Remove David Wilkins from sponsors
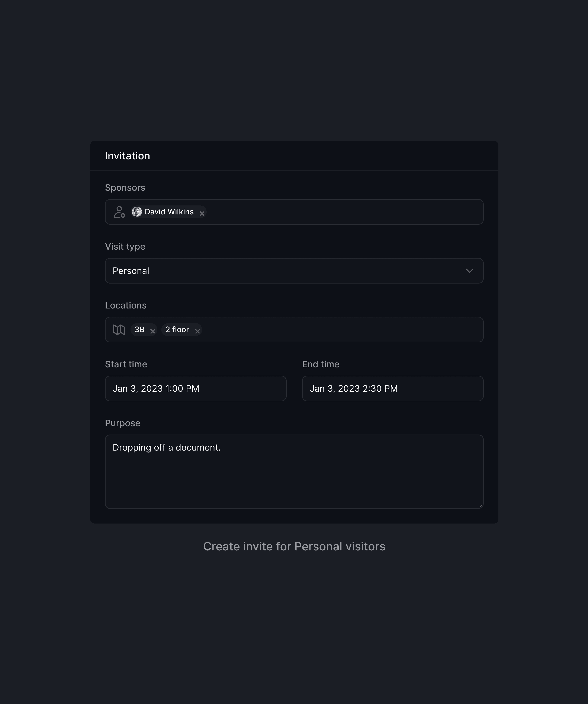Screen dimensions: 588x704 [x=202, y=214]
